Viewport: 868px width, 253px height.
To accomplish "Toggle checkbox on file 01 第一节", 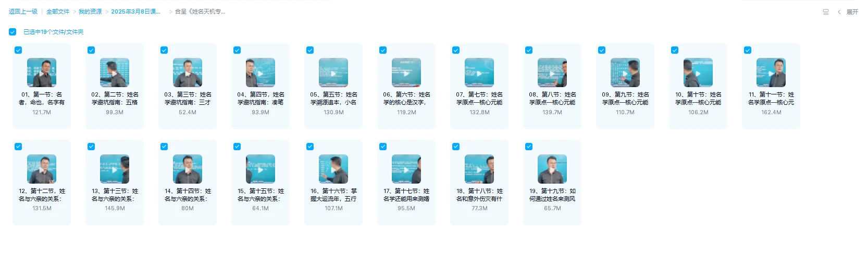I will [18, 50].
